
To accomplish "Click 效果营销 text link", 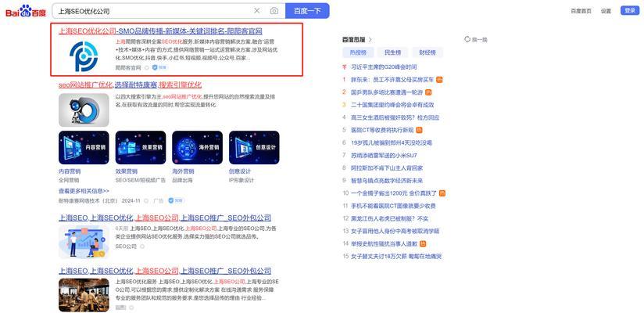I will 126,171.
